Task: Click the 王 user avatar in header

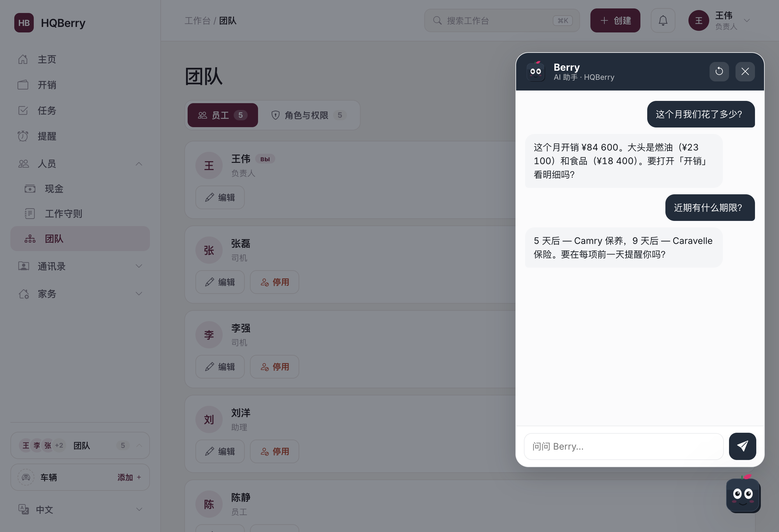Action: click(699, 20)
